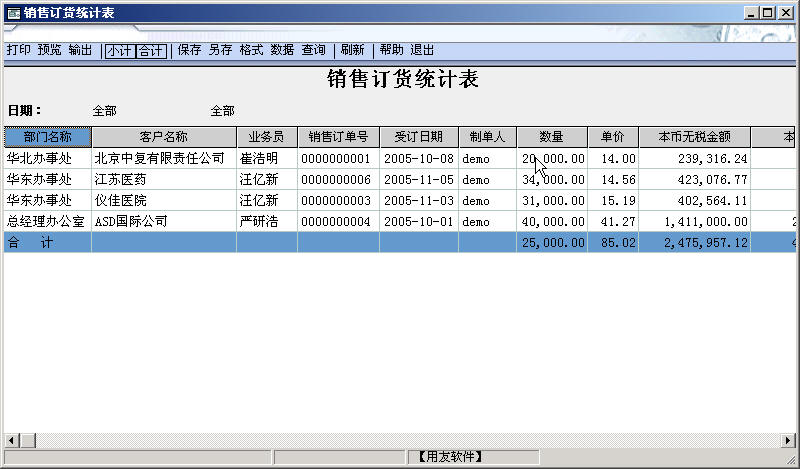Viewport: 800px width, 469px height.
Task: Click the 业务员 column header
Action: click(267, 137)
